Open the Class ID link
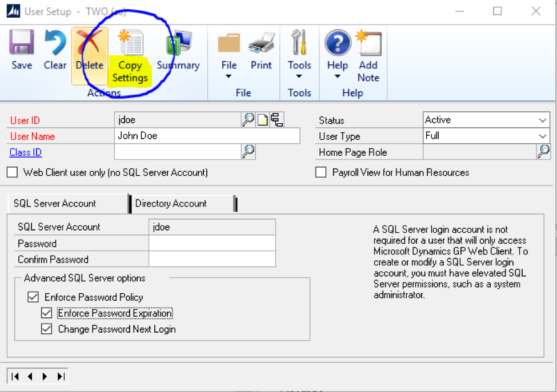The image size is (557, 392). [x=25, y=152]
